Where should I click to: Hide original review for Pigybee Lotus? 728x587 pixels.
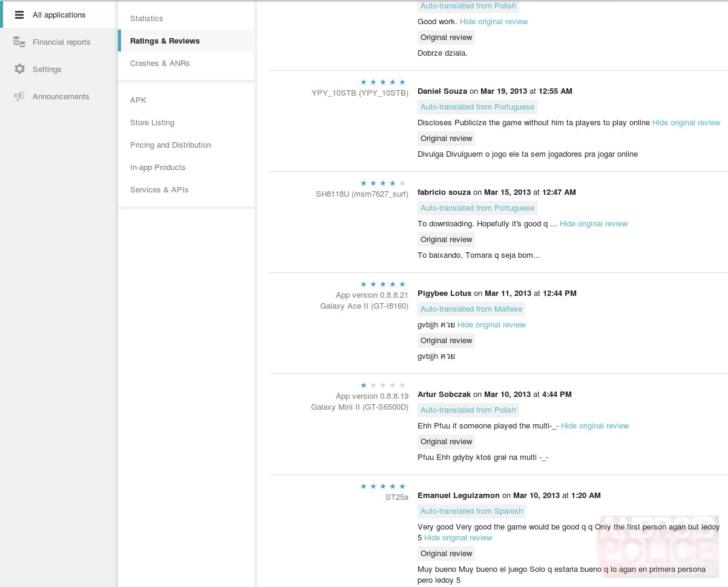click(x=491, y=325)
